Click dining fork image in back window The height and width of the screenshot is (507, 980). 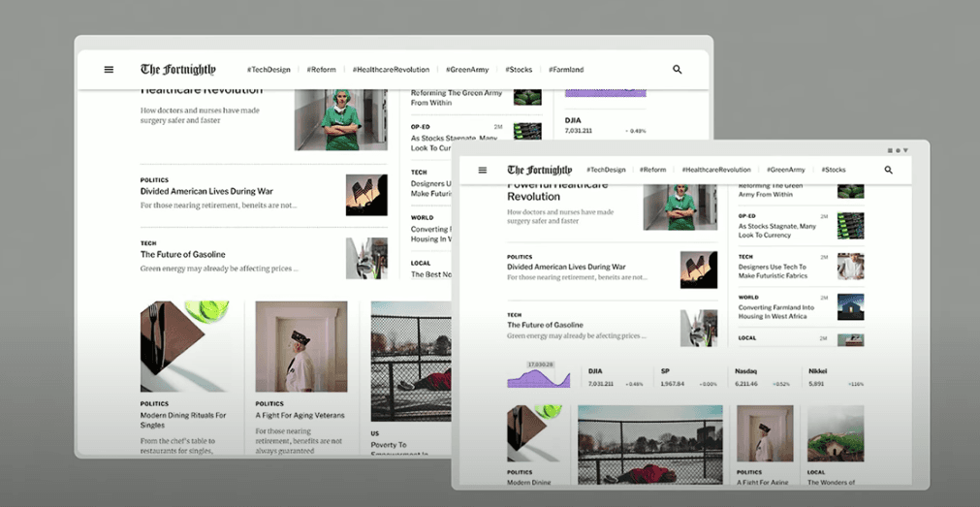[x=184, y=346]
